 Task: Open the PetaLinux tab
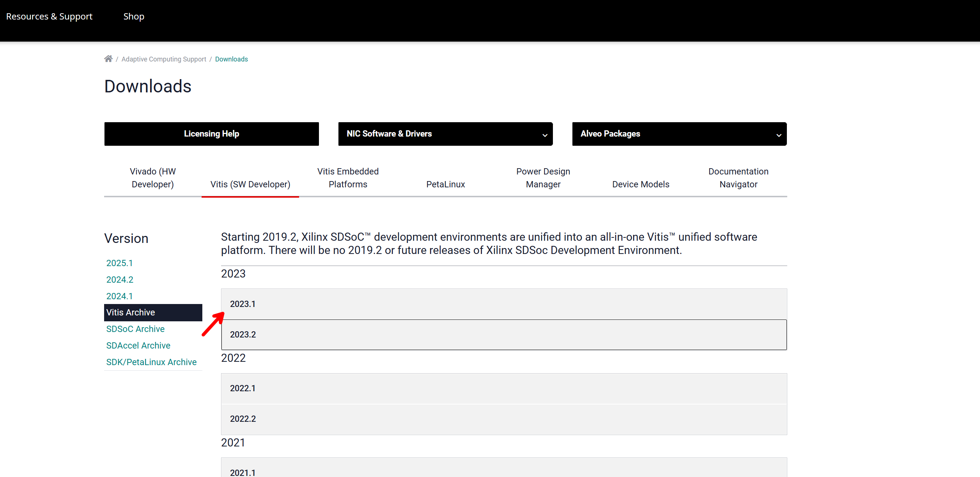click(x=445, y=184)
